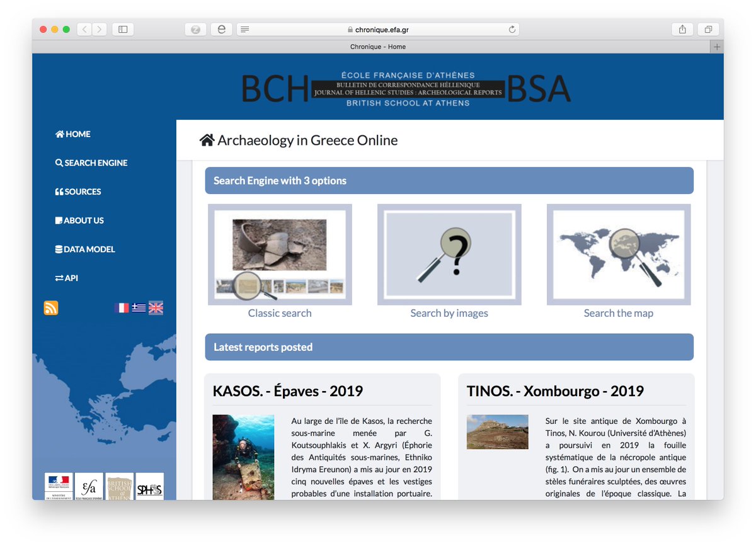
Task: Open the EfA logo in sidebar footer
Action: click(89, 486)
